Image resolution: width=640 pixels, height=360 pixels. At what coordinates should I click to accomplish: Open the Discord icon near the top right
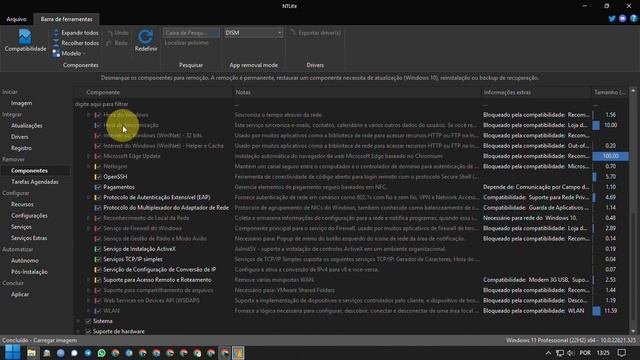pyautogui.click(x=622, y=19)
